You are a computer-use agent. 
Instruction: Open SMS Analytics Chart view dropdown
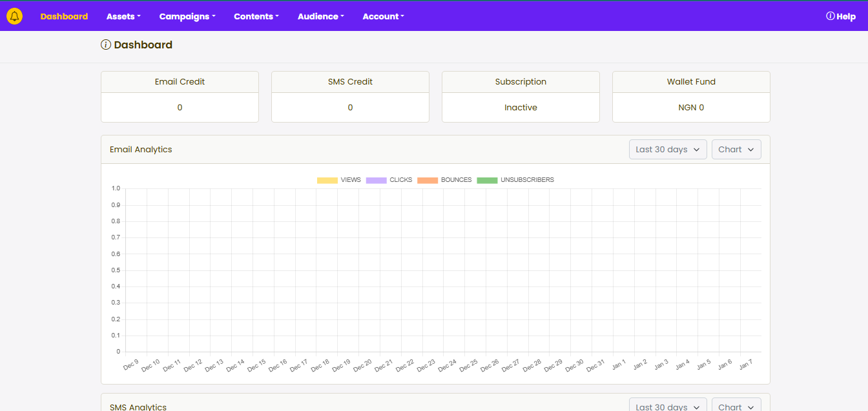(736, 405)
